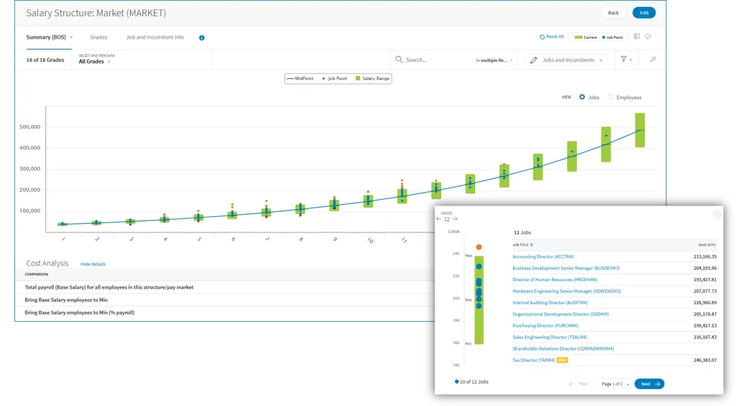Click the Back button
Image resolution: width=750 pixels, height=406 pixels.
coord(613,13)
